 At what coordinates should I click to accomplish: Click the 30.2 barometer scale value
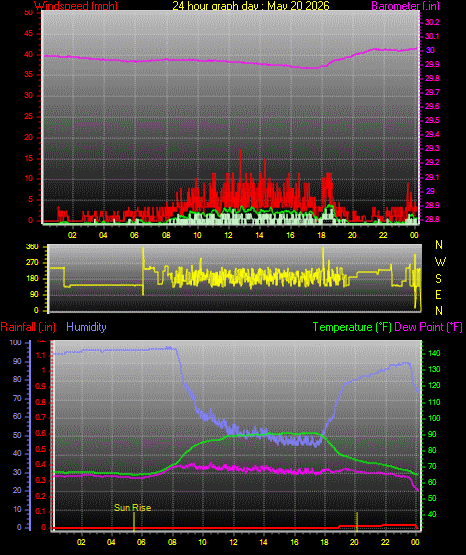tap(432, 22)
